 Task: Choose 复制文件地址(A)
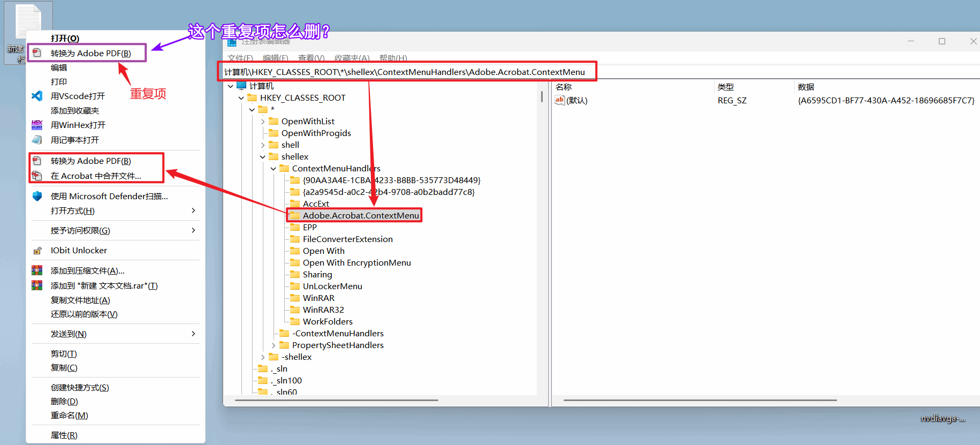point(116,300)
